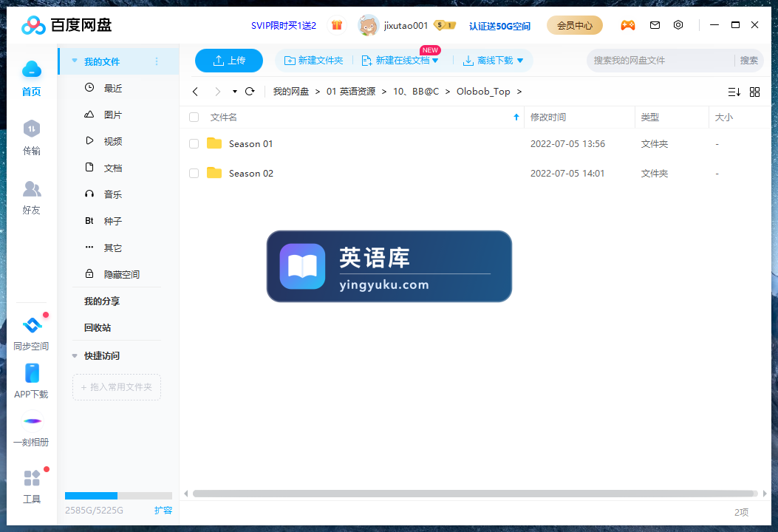The height and width of the screenshot is (532, 778).
Task: Go to 01 英语资源 breadcrumb
Action: 351,92
